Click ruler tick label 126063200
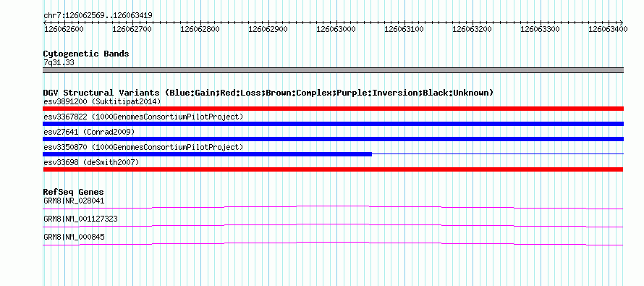 (472, 29)
